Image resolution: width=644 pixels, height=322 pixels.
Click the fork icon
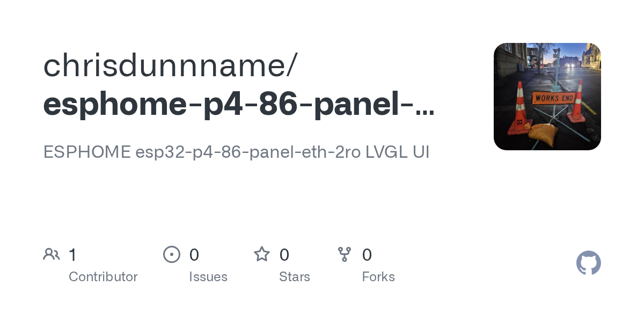point(344,254)
